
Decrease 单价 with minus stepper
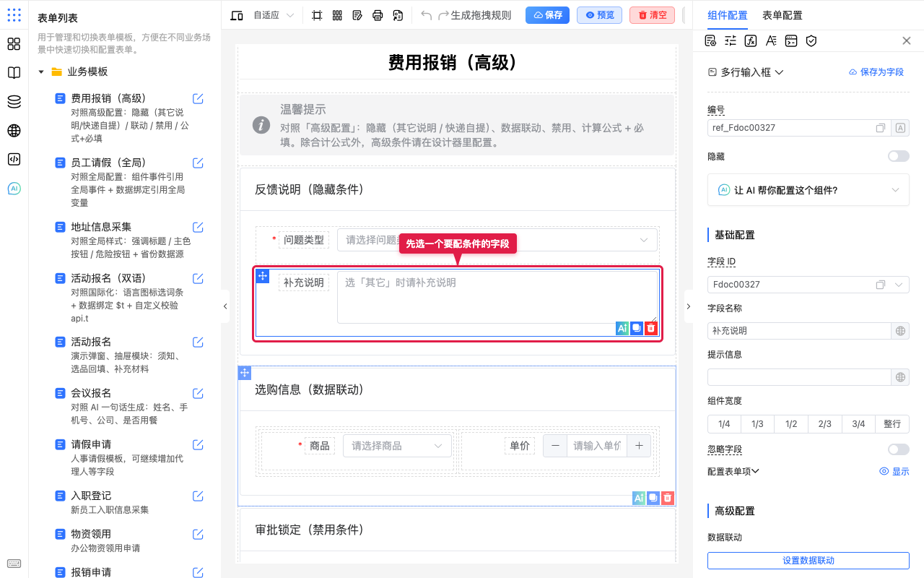tap(554, 446)
